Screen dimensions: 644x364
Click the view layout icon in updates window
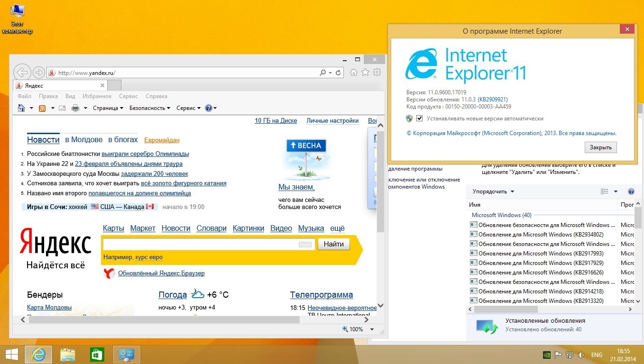click(x=604, y=191)
